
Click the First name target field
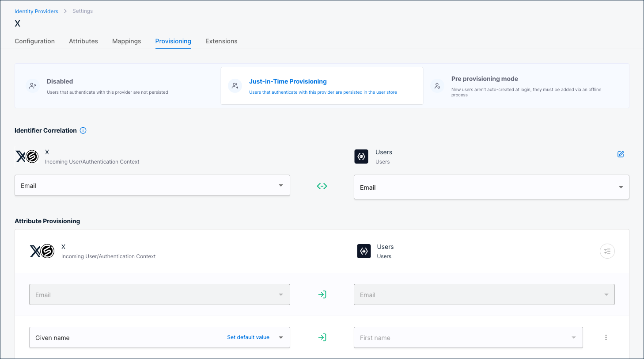coord(468,337)
